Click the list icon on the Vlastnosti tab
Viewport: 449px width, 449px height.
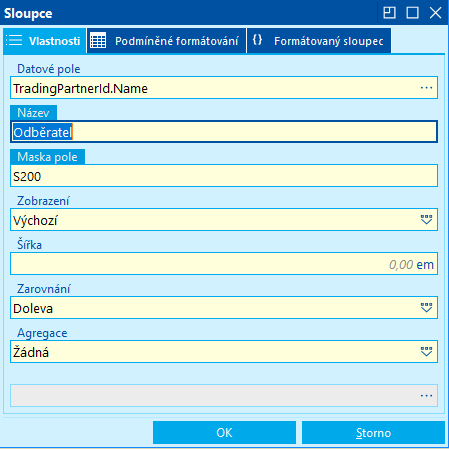coord(14,40)
